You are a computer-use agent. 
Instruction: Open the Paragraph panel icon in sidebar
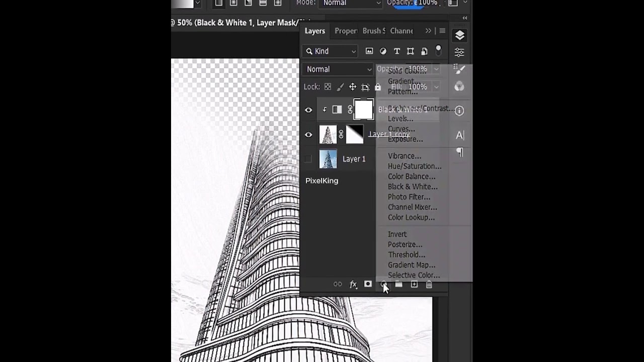click(459, 152)
